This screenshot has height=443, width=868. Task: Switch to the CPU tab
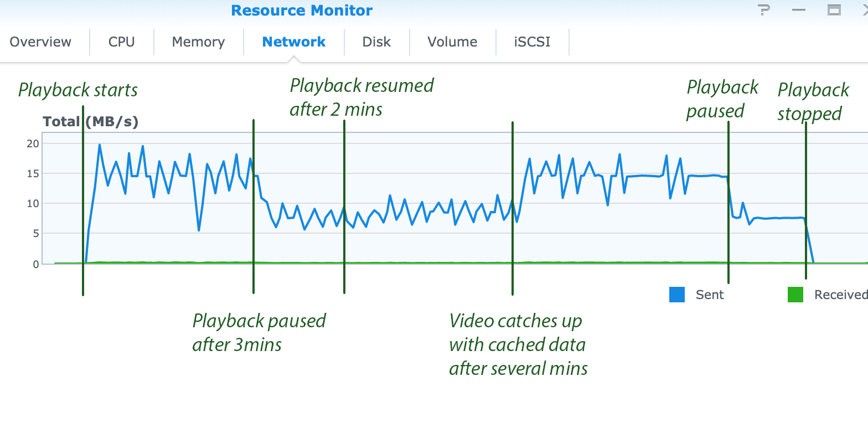[121, 42]
